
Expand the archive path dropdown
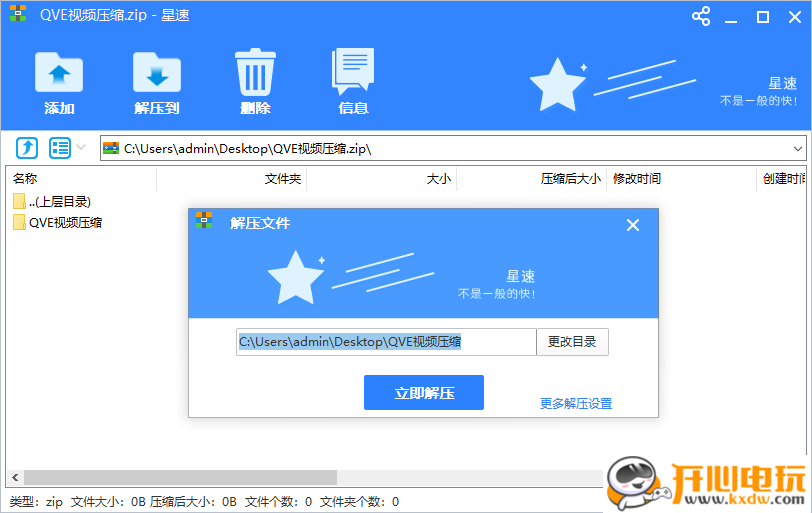coord(798,149)
